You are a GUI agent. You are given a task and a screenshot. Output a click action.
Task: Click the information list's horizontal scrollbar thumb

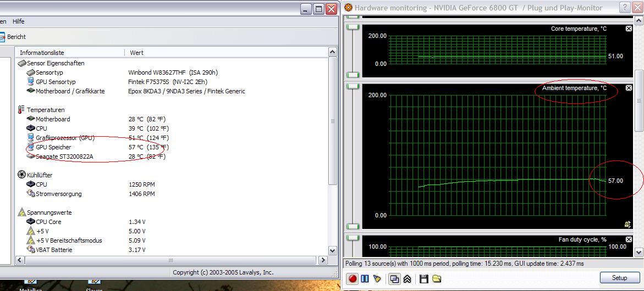[170, 260]
